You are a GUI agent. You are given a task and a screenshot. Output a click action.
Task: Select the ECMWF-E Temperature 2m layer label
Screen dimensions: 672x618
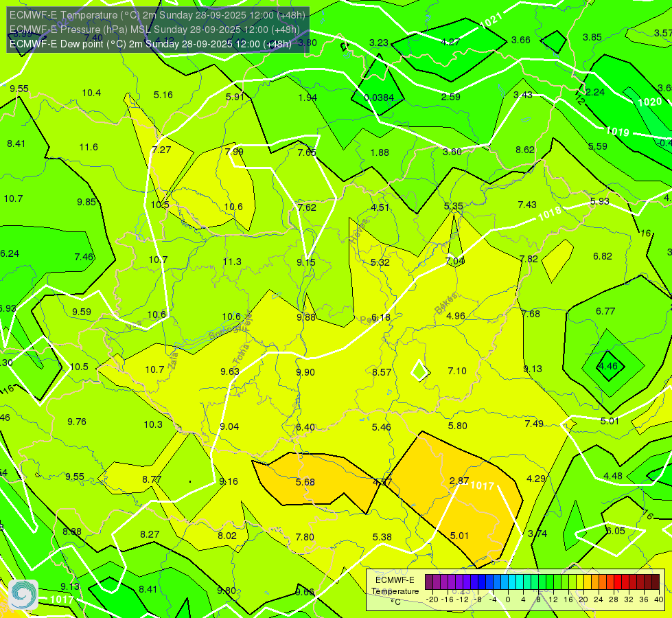point(157,15)
